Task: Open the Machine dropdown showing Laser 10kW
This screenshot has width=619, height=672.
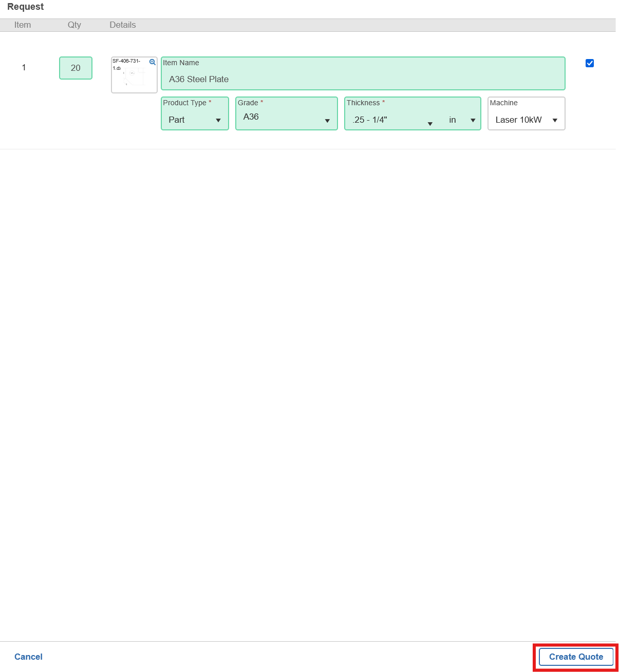Action: tap(526, 120)
